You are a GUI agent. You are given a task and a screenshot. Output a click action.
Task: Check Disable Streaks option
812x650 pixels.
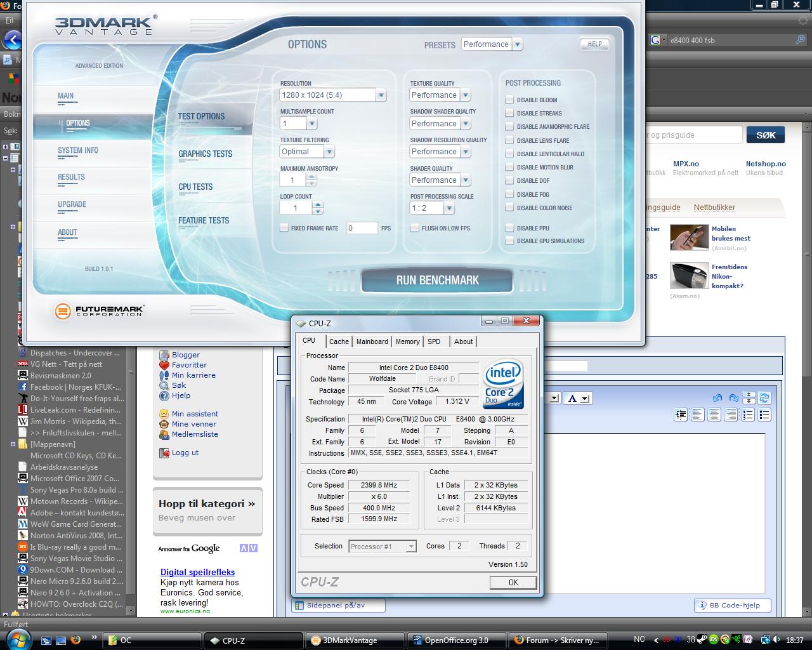coord(509,113)
